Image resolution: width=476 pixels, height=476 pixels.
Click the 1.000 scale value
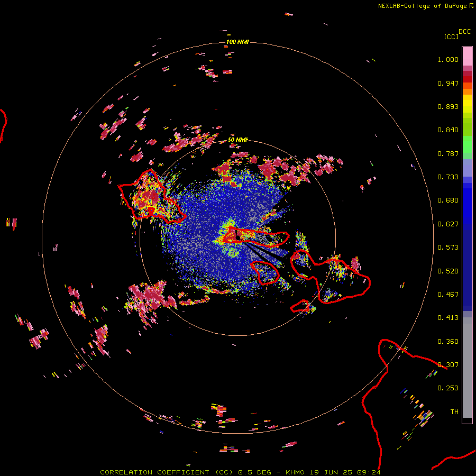(448, 59)
